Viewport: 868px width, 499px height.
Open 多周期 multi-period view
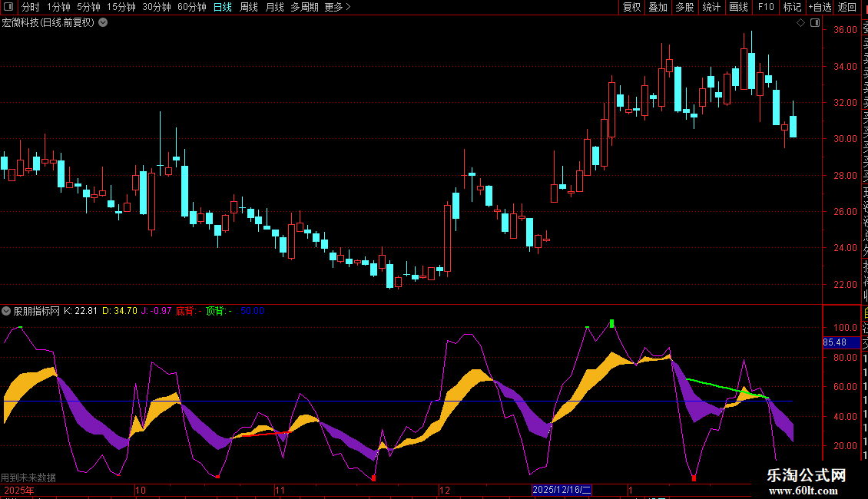(x=304, y=7)
